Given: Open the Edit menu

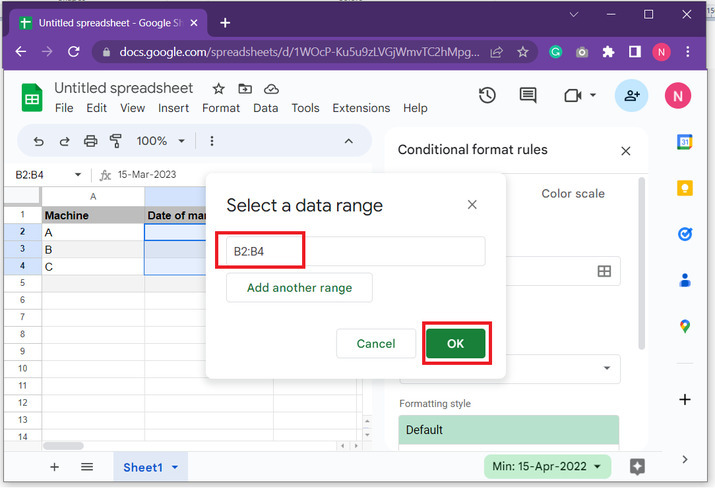Looking at the screenshot, I should 97,108.
